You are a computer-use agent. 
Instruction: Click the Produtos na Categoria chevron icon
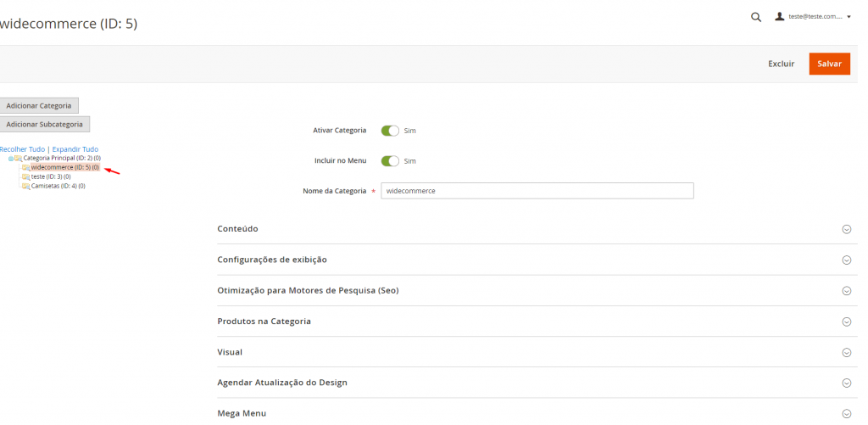(x=847, y=322)
